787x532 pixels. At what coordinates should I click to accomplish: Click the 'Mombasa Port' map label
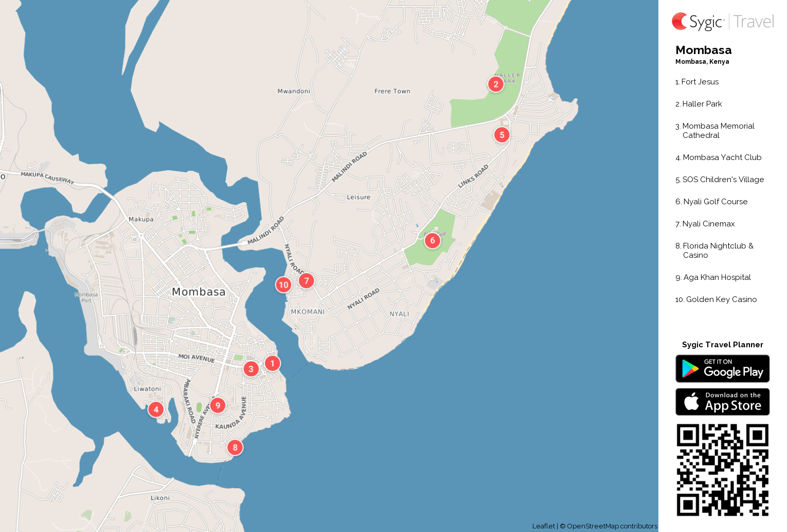(86, 297)
